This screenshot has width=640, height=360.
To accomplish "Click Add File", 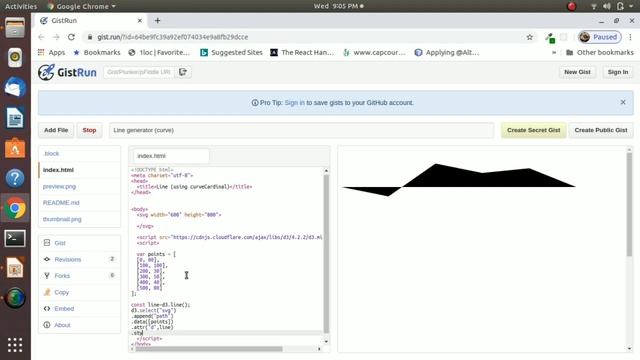I will [56, 130].
